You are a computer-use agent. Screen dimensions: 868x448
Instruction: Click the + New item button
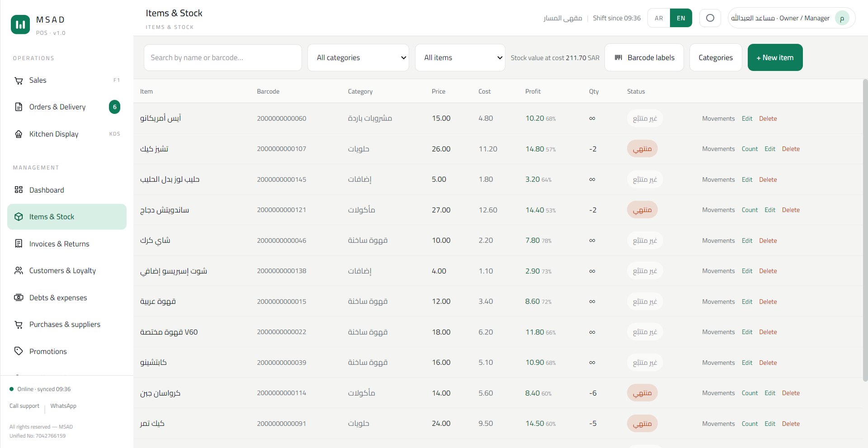coord(775,57)
